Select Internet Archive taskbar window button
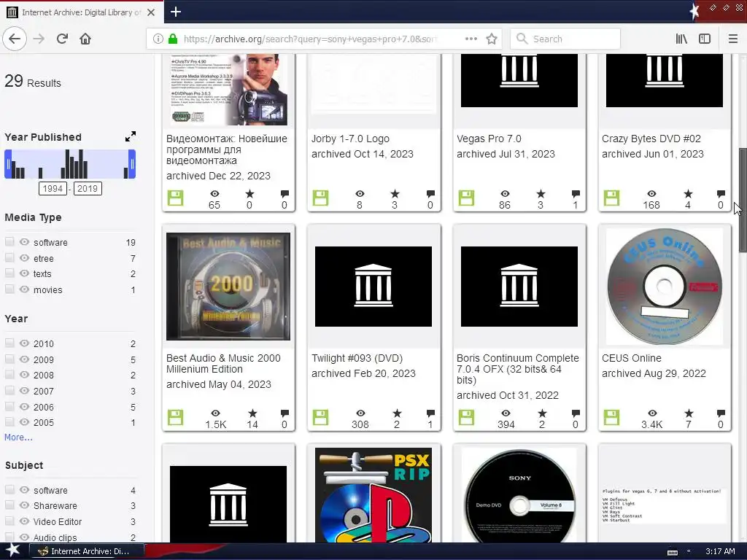 point(87,551)
